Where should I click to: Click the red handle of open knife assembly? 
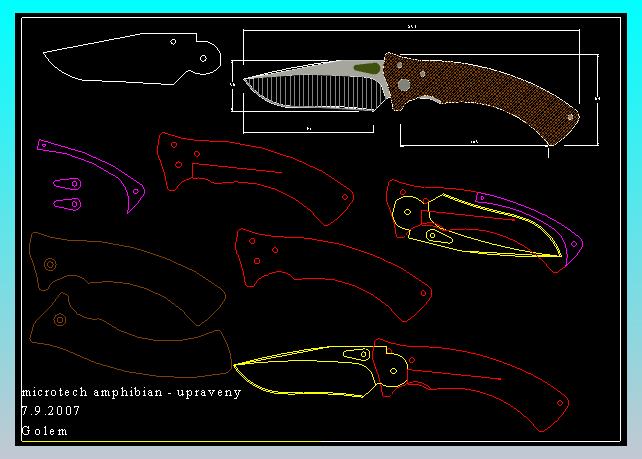coord(471,385)
